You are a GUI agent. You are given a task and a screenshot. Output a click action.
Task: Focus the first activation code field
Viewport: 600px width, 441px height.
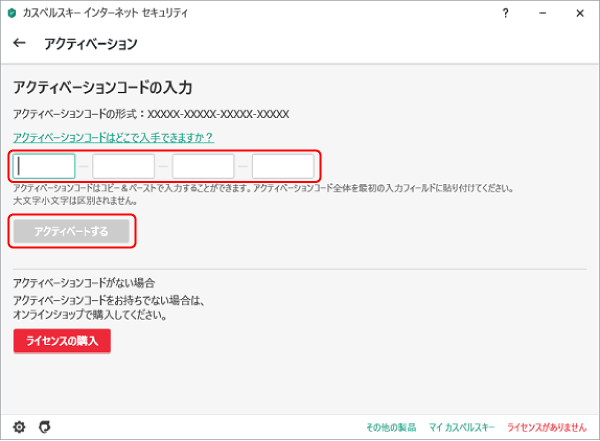(44, 167)
